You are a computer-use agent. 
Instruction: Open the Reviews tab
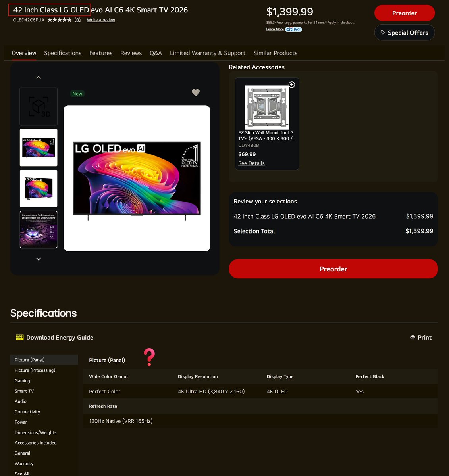(131, 53)
